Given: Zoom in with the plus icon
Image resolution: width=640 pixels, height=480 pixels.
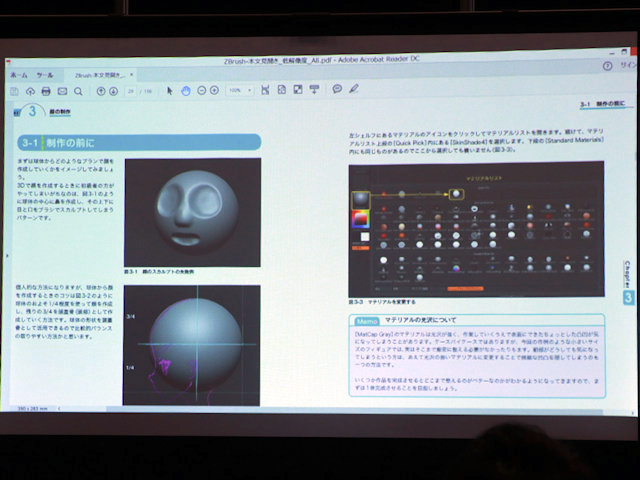Looking at the screenshot, I should click(214, 90).
